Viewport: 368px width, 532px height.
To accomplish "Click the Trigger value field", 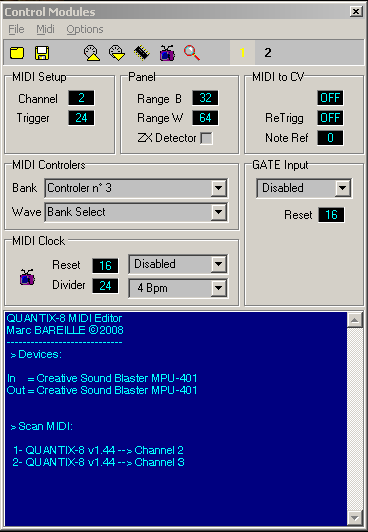I will click(x=81, y=118).
